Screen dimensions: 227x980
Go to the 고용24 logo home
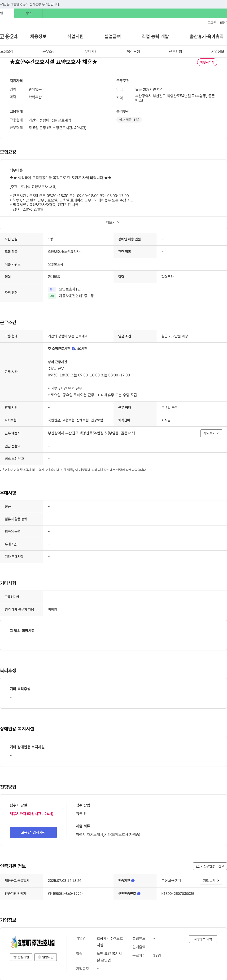(x=9, y=36)
